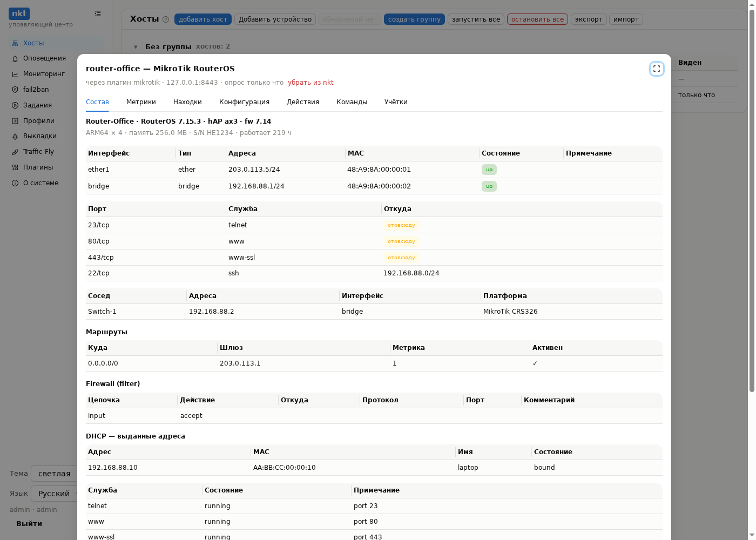This screenshot has width=756, height=540.
Task: Open Оповещения bell icon in sidebar
Action: [x=15, y=58]
